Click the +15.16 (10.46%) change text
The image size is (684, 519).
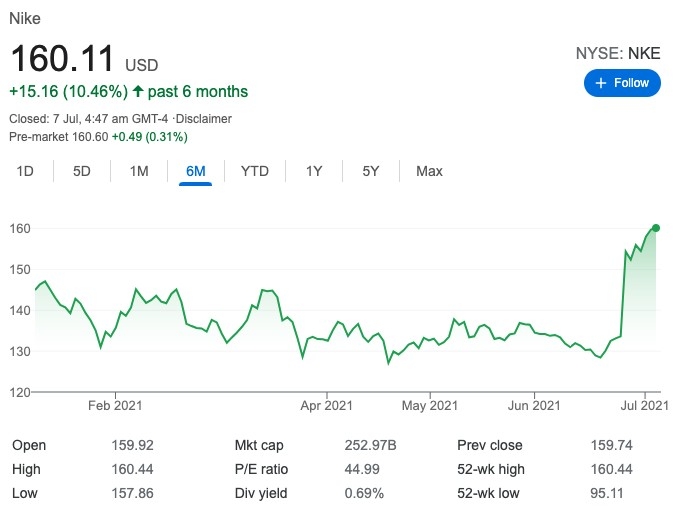(x=68, y=92)
